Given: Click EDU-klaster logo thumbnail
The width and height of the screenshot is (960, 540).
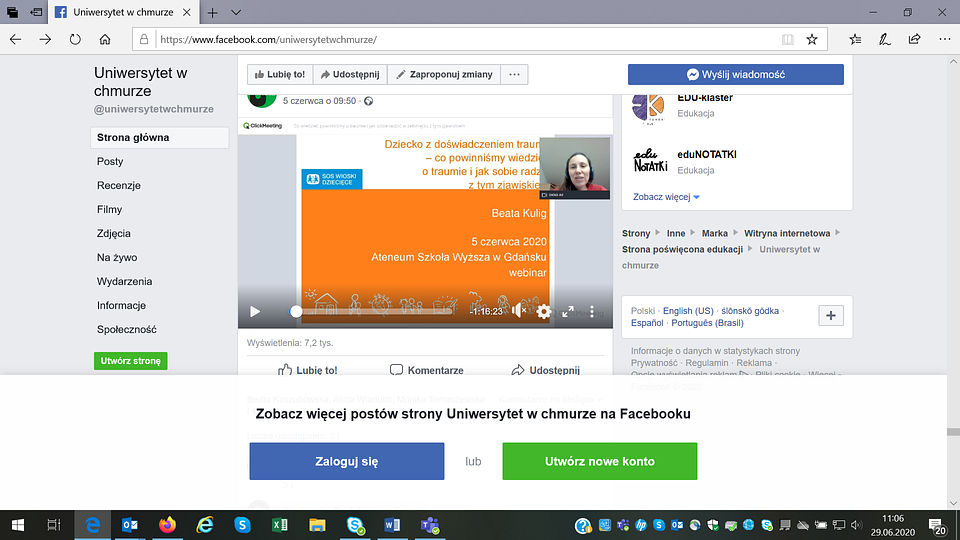Looking at the screenshot, I should pos(648,109).
